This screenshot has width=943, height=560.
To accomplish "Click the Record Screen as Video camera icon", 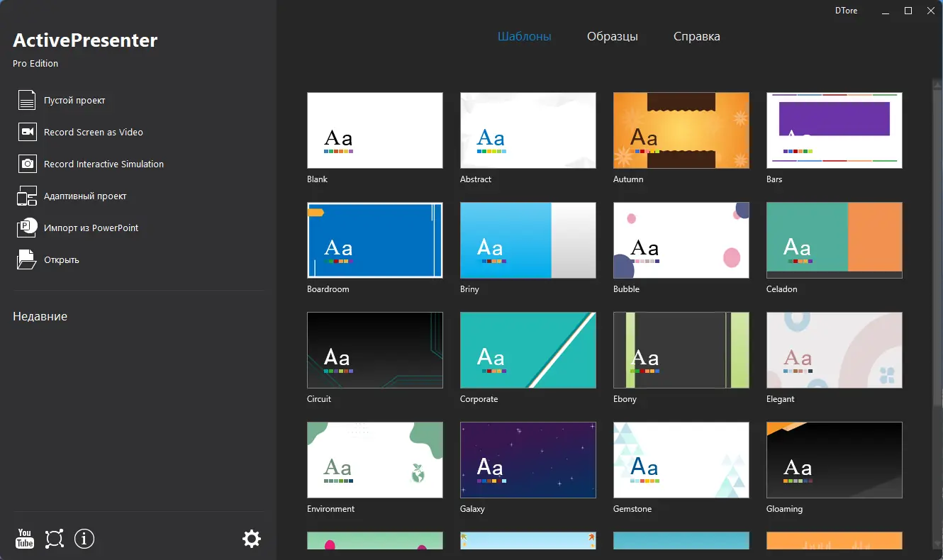I will [x=27, y=132].
